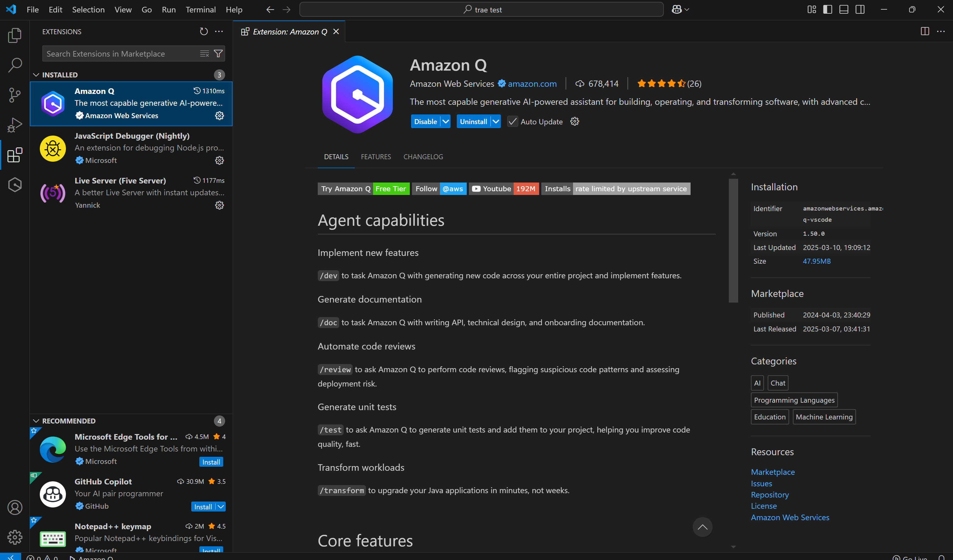Open the Amazon Q view in activity bar
The width and height of the screenshot is (953, 560).
coord(15,184)
